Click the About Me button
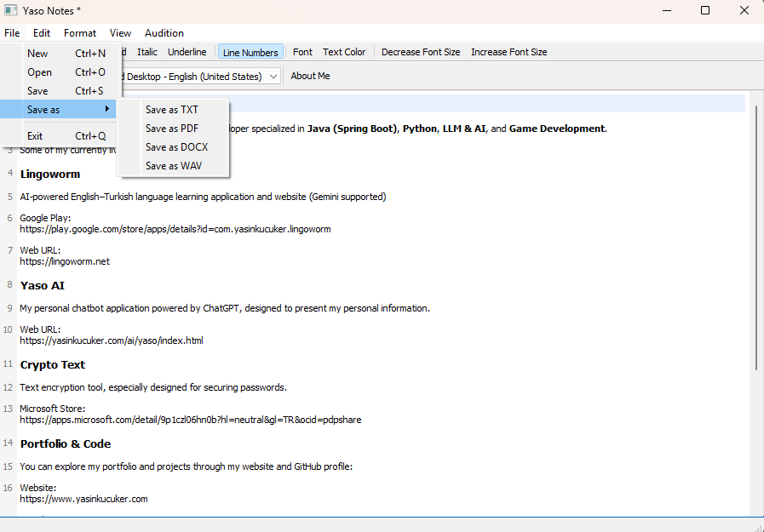764x532 pixels. 310,76
